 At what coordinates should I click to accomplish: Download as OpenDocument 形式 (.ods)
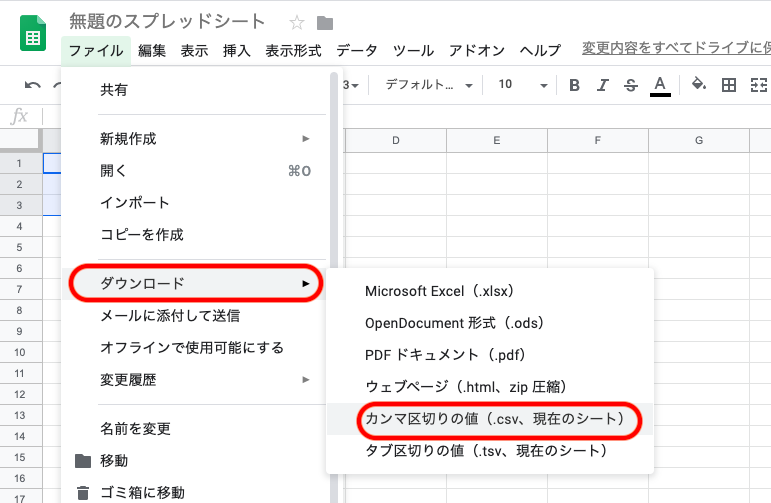[x=490, y=323]
